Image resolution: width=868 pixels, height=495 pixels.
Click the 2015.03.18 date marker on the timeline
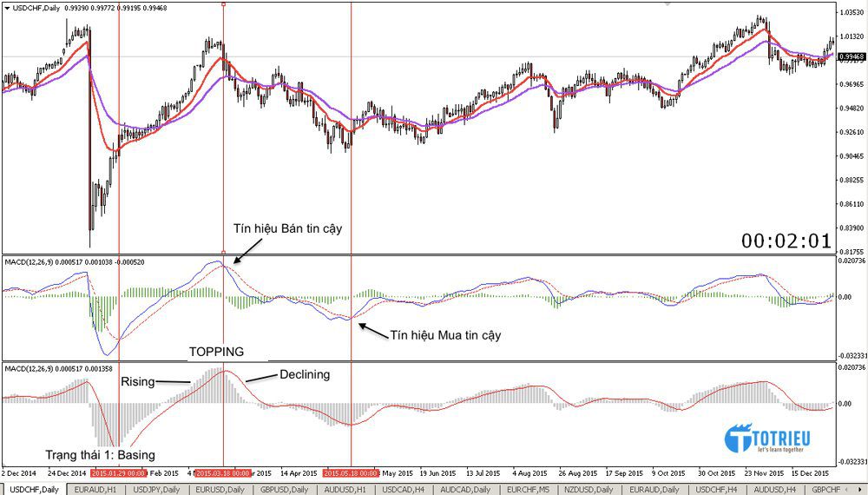[x=223, y=473]
